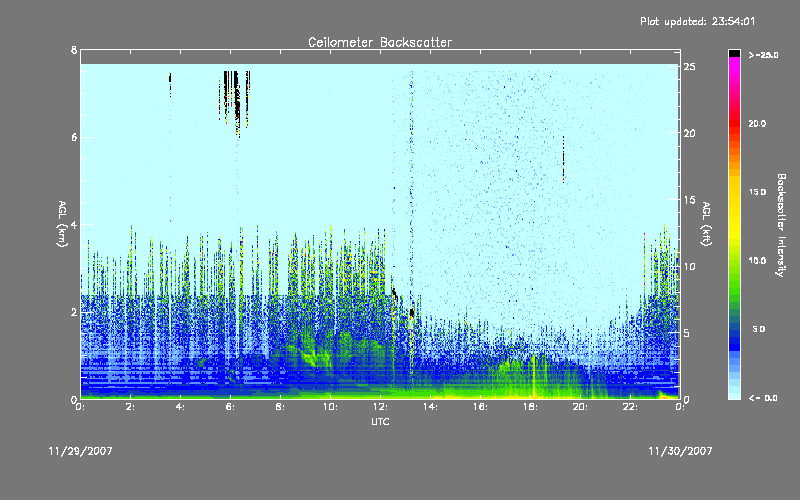The width and height of the screenshot is (800, 500).
Task: Click the isolated vertical streak near 19 UTC
Action: tap(563, 159)
